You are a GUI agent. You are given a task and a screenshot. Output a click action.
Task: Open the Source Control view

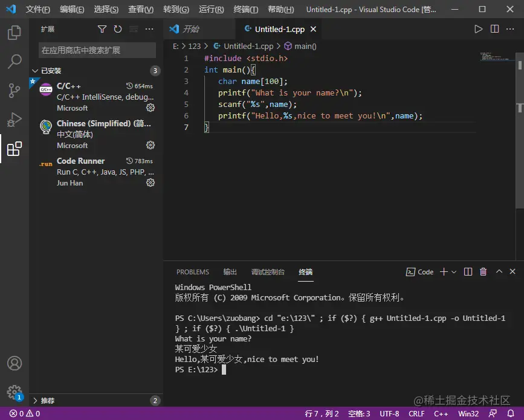15,91
